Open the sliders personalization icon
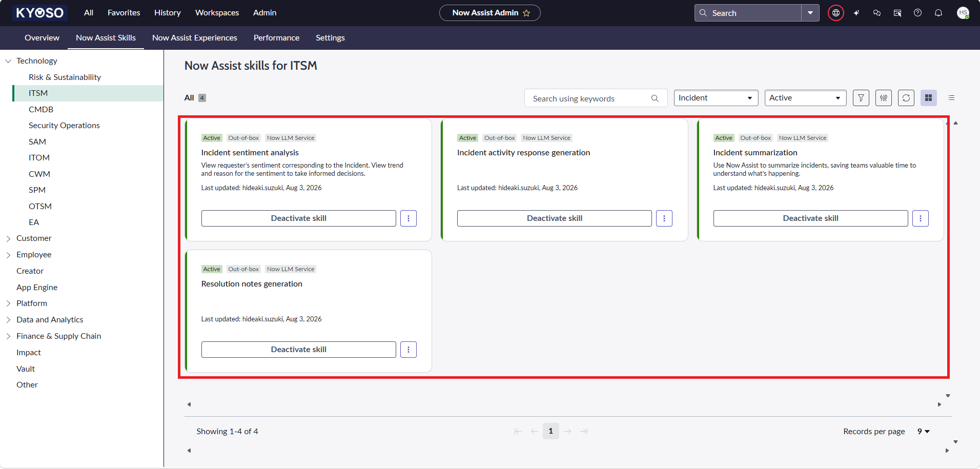Screen dimensions: 980x469 (884, 98)
